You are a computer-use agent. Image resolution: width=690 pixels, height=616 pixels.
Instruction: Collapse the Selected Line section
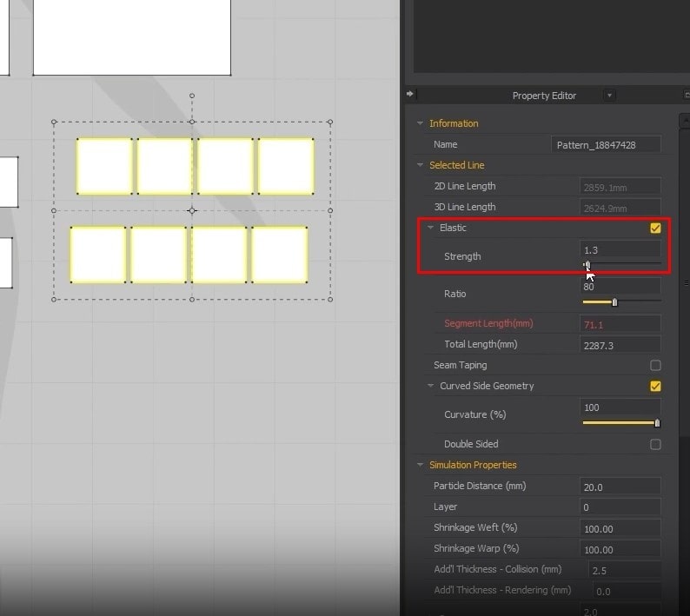point(420,165)
